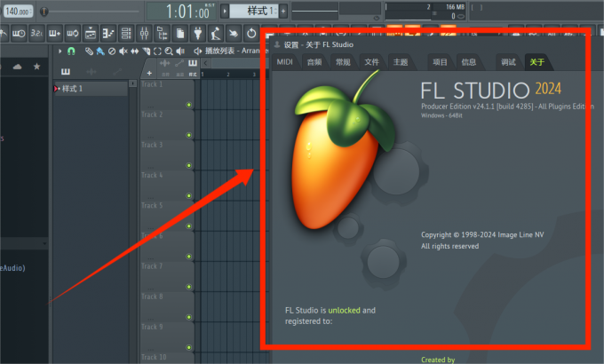The width and height of the screenshot is (604, 364).
Task: Switch to the 调试 settings tab
Action: click(508, 62)
